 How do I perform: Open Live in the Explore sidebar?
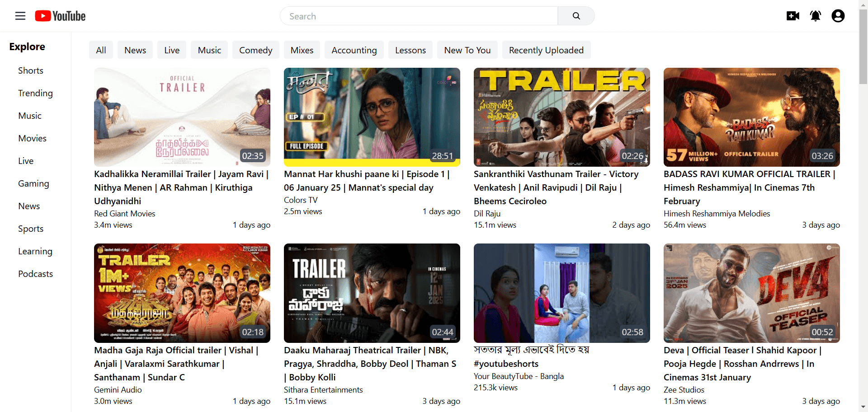pyautogui.click(x=26, y=161)
